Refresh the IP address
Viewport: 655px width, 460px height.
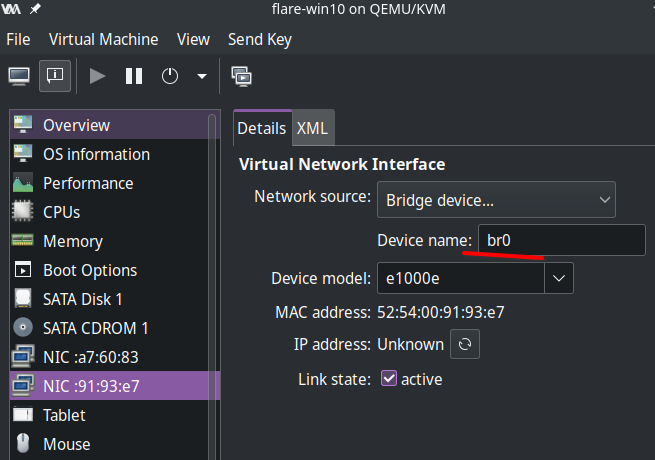[465, 344]
